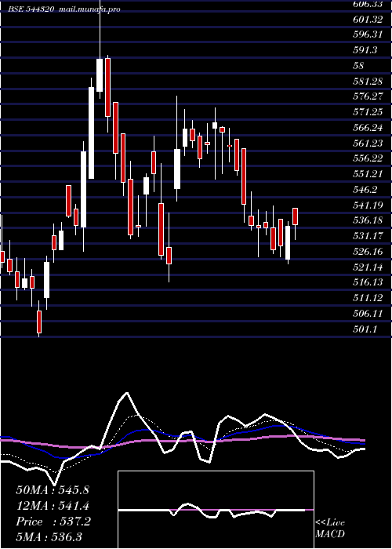Click the 596.31 price axis label
Viewport: 392px width, 549px height.
point(367,35)
